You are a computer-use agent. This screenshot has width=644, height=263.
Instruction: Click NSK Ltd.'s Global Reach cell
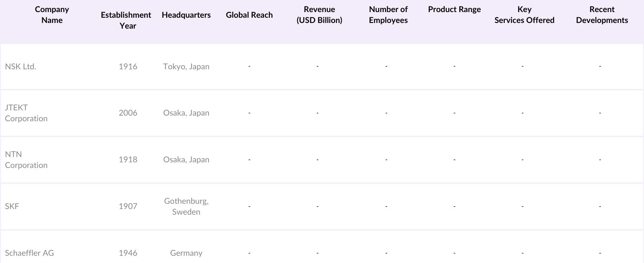pos(249,66)
